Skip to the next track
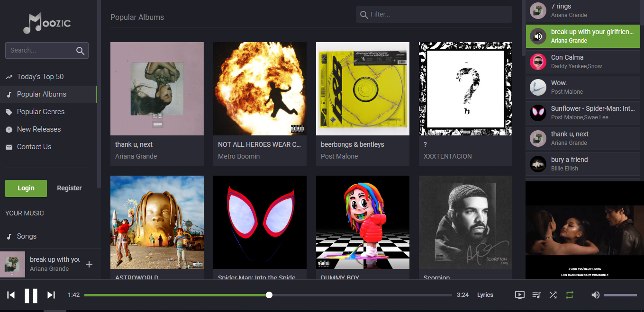The width and height of the screenshot is (644, 312). [x=51, y=295]
